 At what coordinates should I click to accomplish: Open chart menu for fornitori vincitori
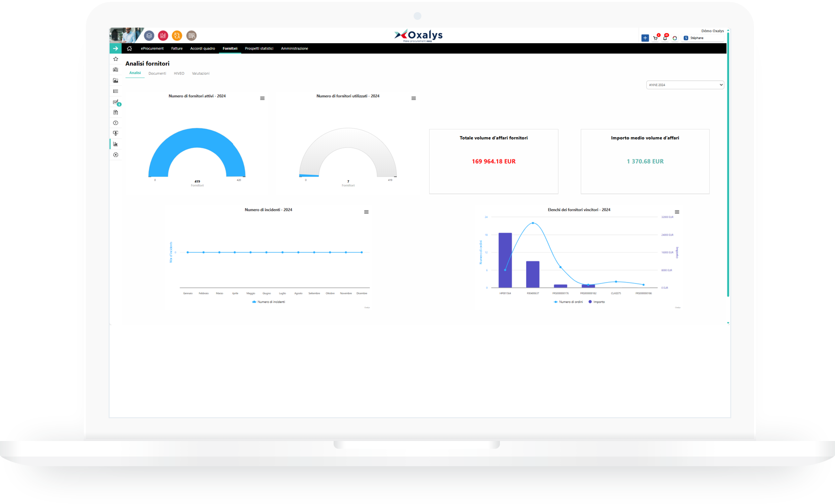(x=677, y=212)
